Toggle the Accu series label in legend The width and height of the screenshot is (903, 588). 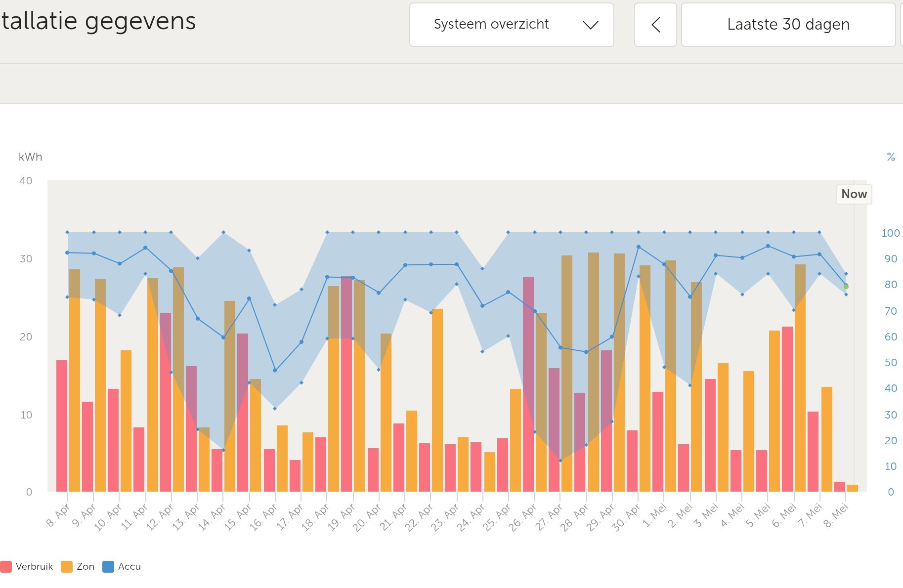click(129, 567)
